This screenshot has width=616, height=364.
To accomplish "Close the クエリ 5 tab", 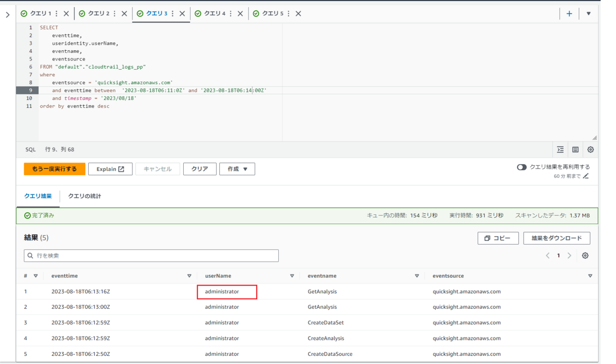I will (298, 14).
